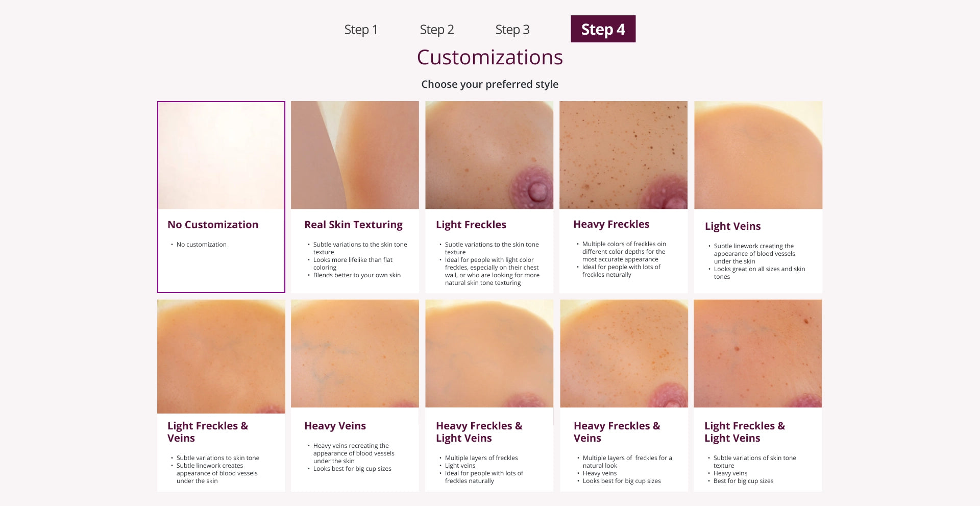Screen dimensions: 980x506
Task: Open the Step 2 tab
Action: pos(437,30)
